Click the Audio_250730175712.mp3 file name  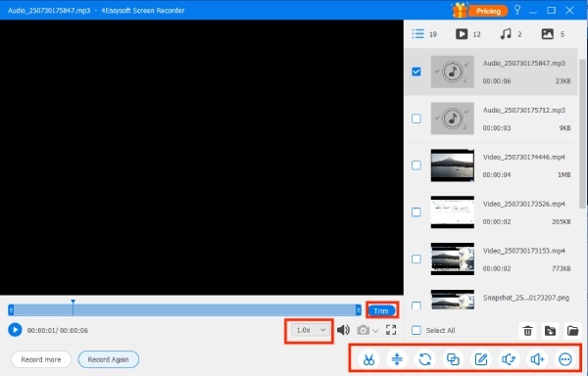524,110
